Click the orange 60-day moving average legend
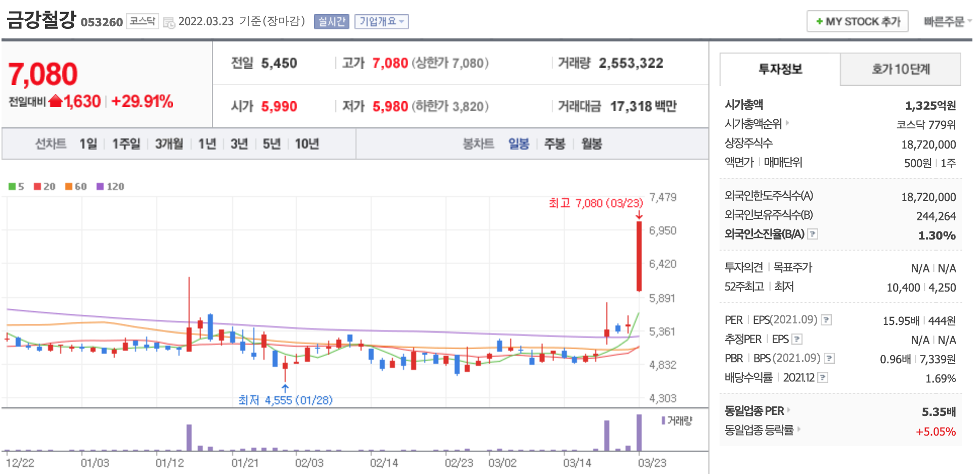 [76, 186]
